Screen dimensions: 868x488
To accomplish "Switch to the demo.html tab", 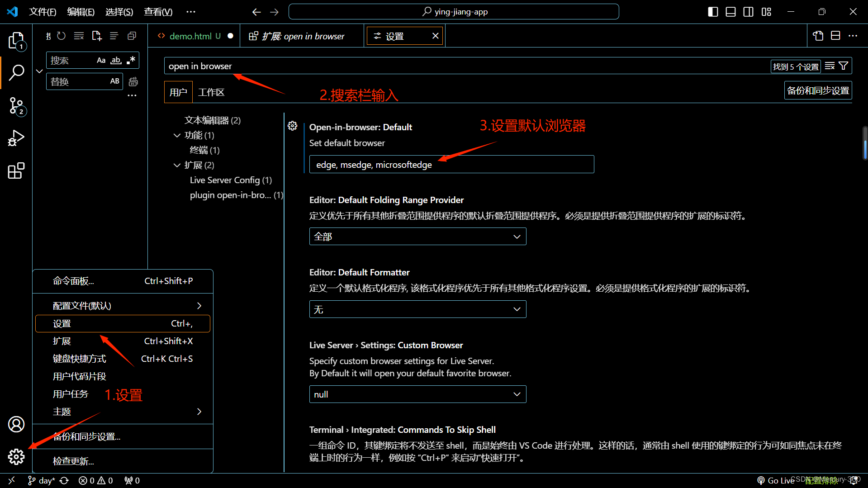I will [192, 36].
